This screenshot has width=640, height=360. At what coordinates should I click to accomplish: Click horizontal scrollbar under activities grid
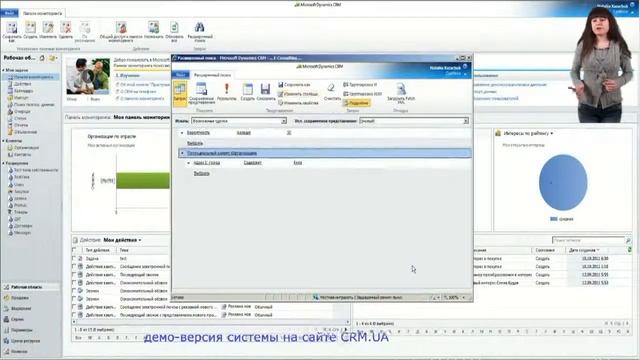click(x=211, y=322)
